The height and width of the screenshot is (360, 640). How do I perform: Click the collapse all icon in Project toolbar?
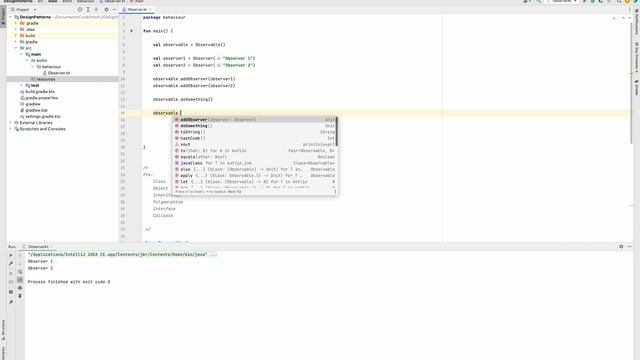point(96,9)
